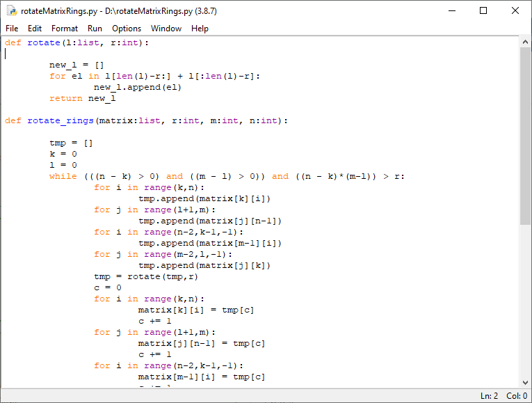This screenshot has width=532, height=403.
Task: Open the File menu
Action: click(12, 29)
